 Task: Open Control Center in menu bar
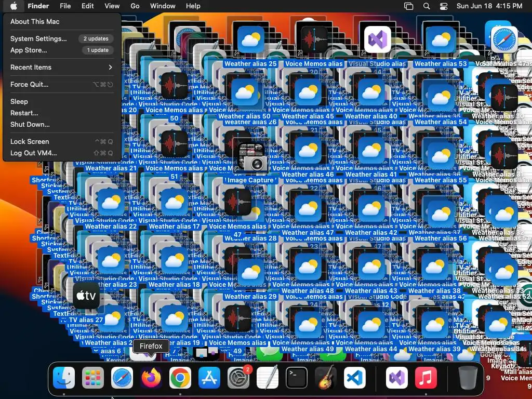[x=444, y=6]
